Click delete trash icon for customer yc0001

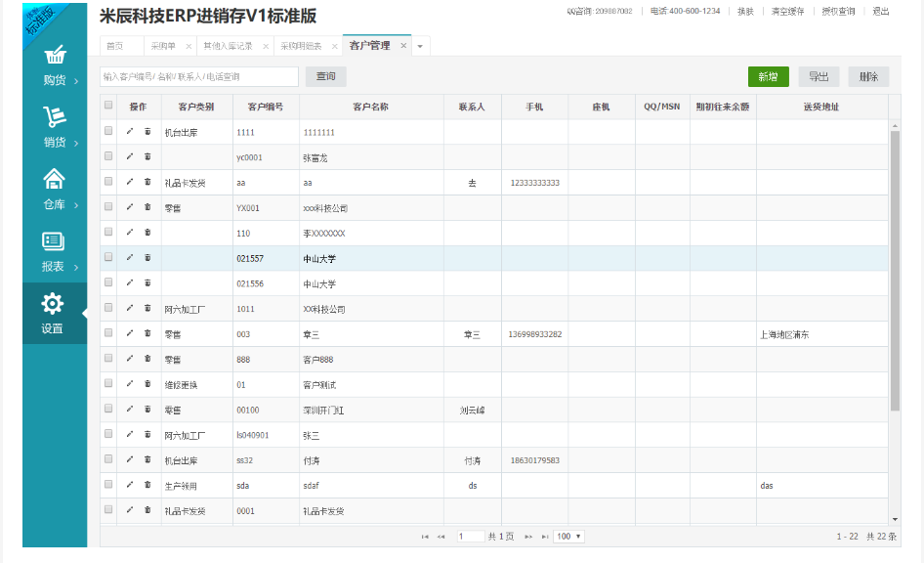(x=147, y=156)
